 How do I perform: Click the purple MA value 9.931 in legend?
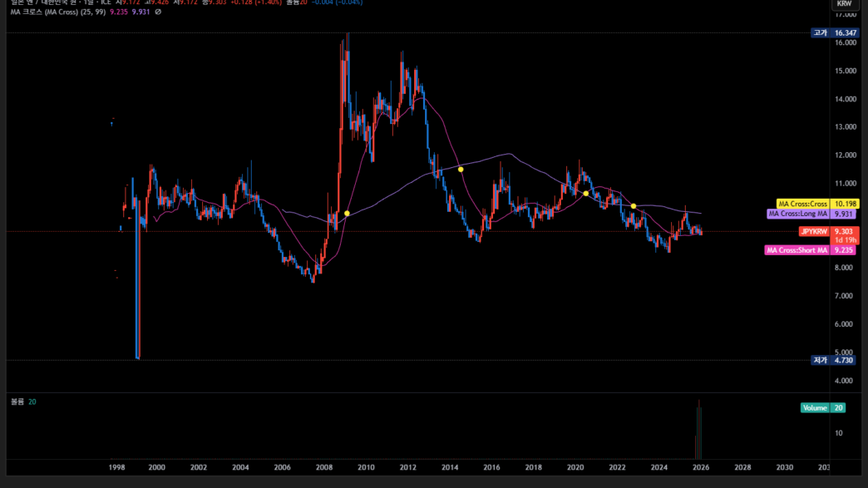[x=141, y=12]
